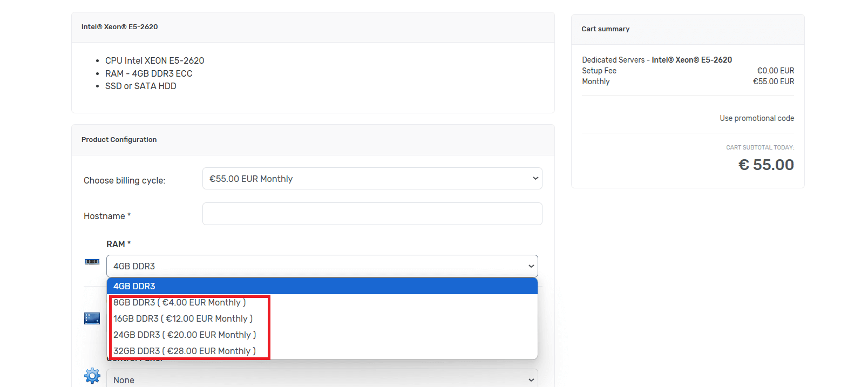Choose 24GB DDR3 €20.00 EUR Monthly option
868x387 pixels.
pos(322,335)
